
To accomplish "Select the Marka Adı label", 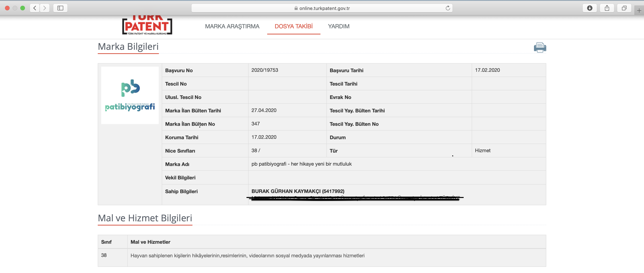I will (177, 164).
